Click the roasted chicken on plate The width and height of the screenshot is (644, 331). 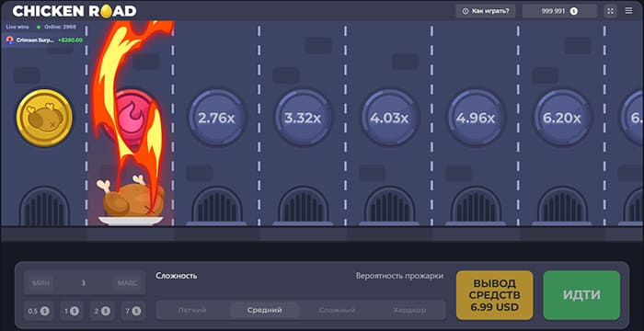click(x=131, y=201)
